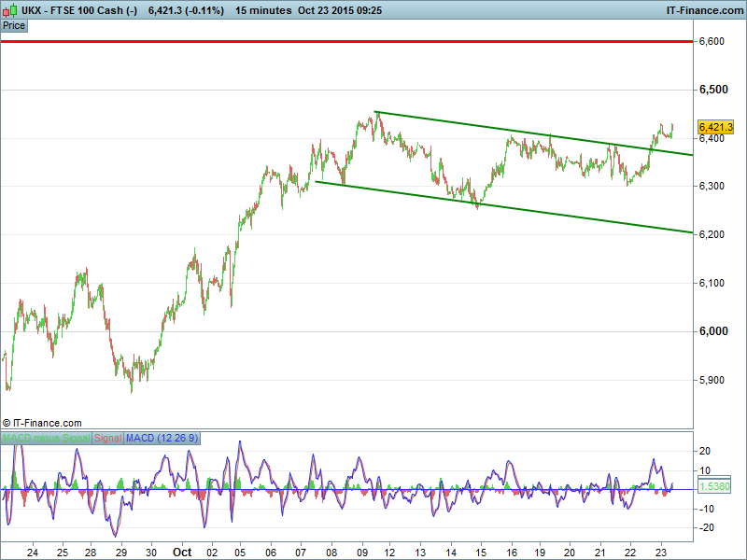Click the Oct label on the time axis
Viewport: 747px width, 560px height.
coord(182,552)
